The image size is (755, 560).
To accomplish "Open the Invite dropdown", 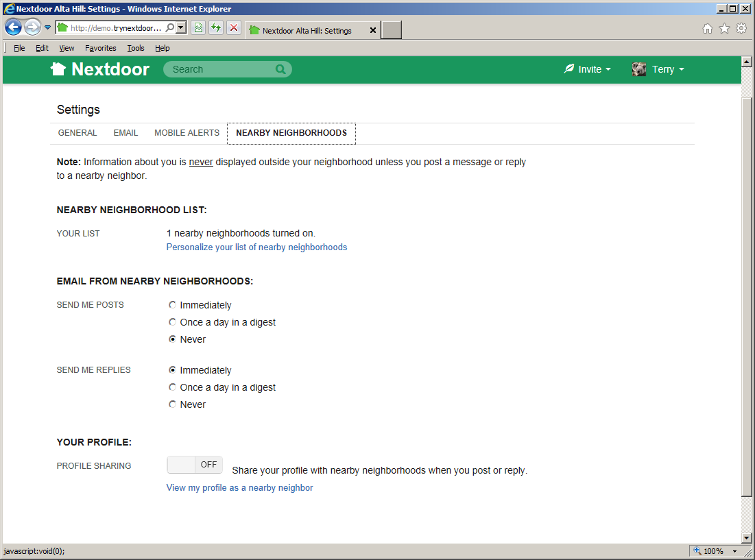I will 587,69.
